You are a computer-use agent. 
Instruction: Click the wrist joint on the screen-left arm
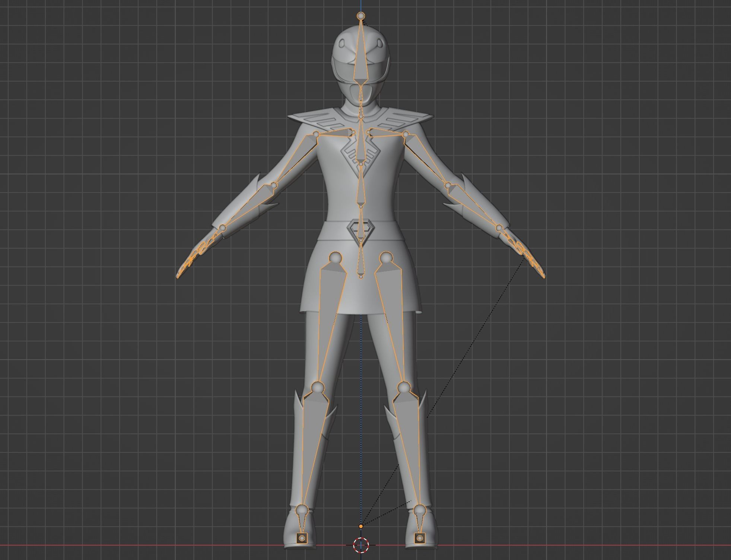222,227
